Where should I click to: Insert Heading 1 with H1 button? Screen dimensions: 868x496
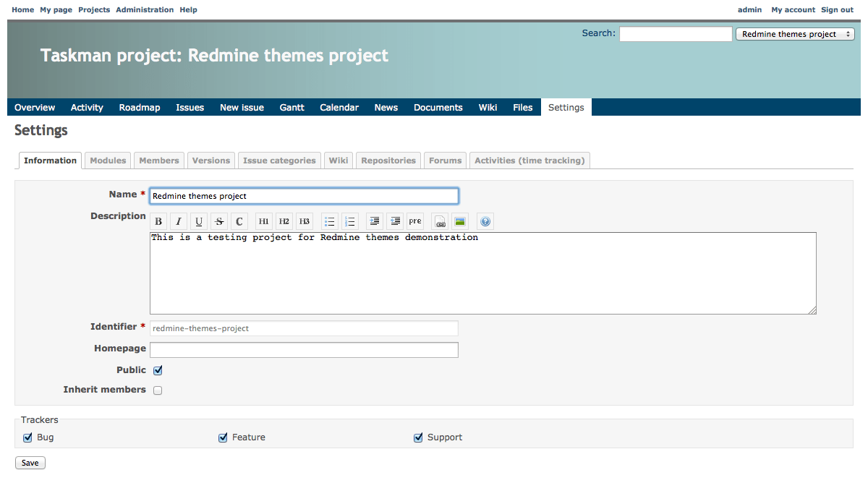264,221
